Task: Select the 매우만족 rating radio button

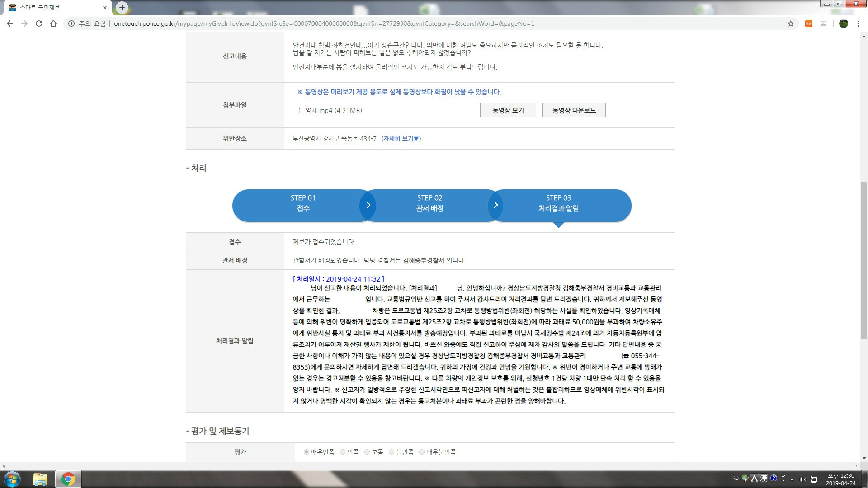Action: 307,452
